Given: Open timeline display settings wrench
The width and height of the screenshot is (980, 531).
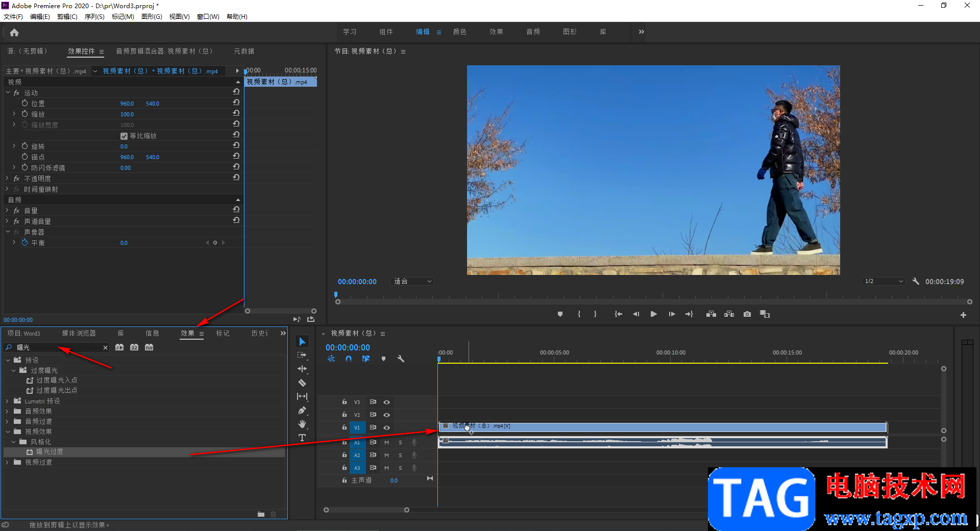Looking at the screenshot, I should tap(401, 359).
